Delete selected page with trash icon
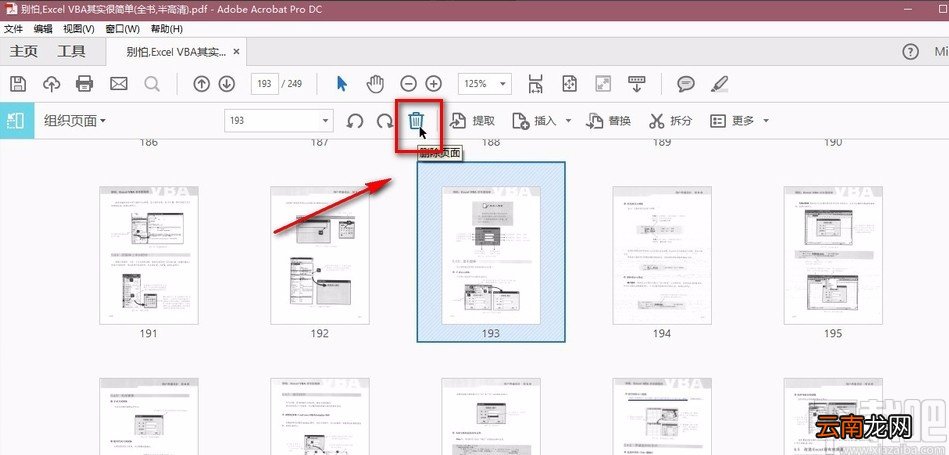The height and width of the screenshot is (455, 949). coord(416,120)
